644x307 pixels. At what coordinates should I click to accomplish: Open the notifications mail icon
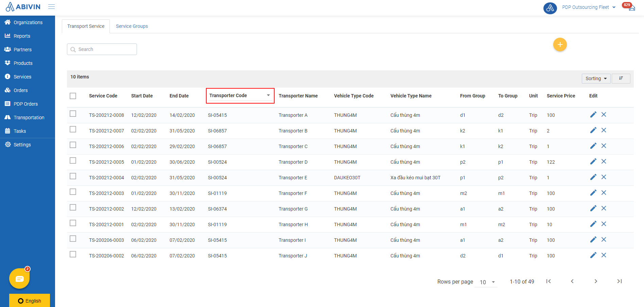[x=632, y=8]
